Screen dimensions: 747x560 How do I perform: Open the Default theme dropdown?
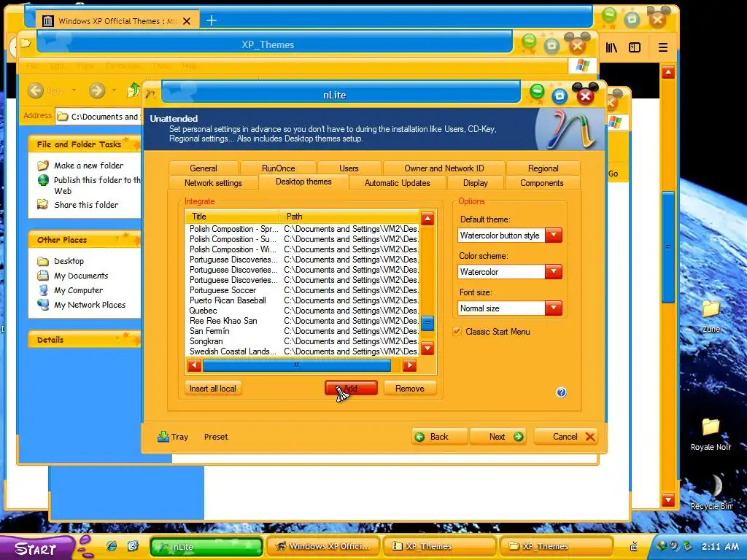pos(554,236)
